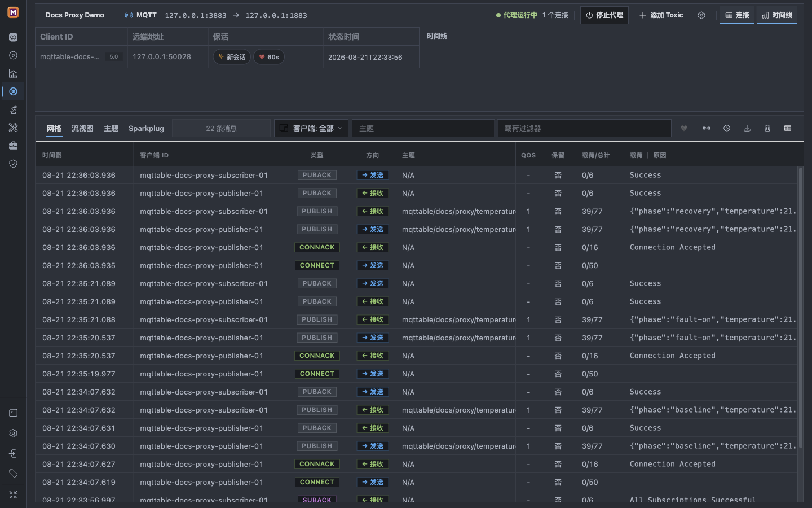812x508 pixels.
Task: Click the 添加 Toxic button
Action: coord(661,15)
